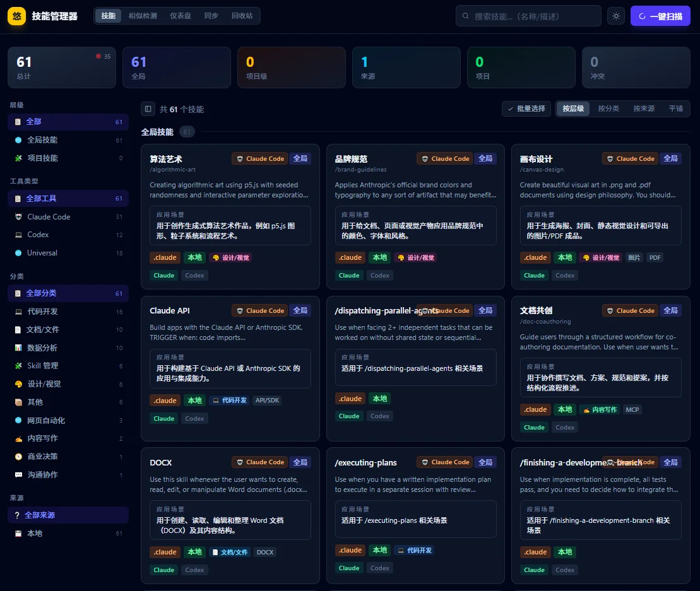Click the Claude Code shield icon in sidebar
This screenshot has height=591, width=700.
point(18,217)
